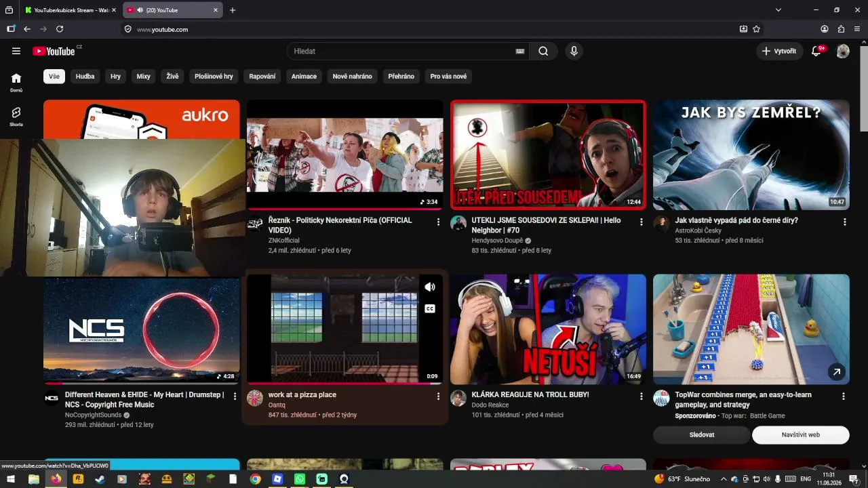Open the YouTube guide hamburger menu

16,51
